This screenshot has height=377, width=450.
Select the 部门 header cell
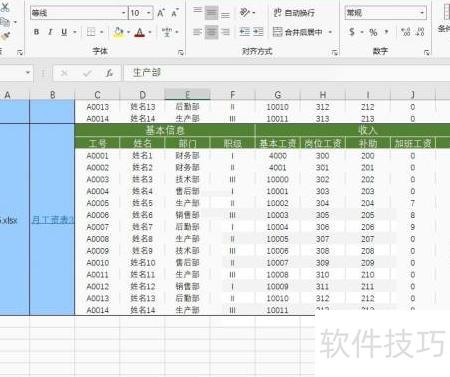point(187,143)
